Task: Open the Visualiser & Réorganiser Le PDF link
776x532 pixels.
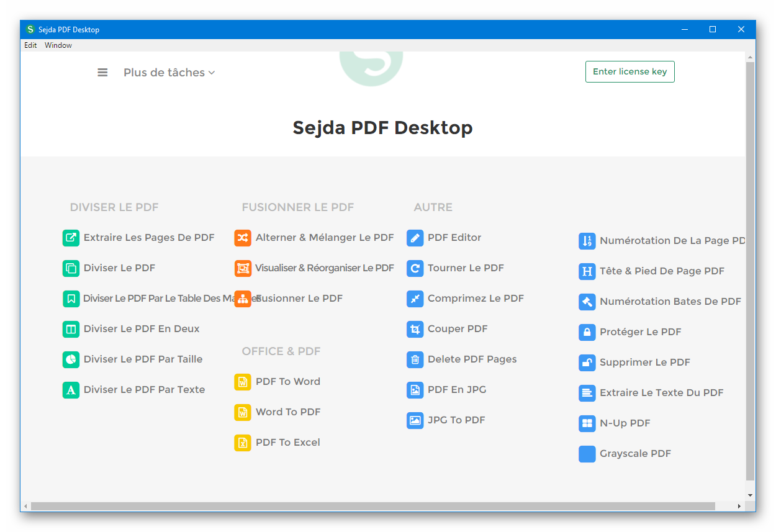Action: click(325, 268)
